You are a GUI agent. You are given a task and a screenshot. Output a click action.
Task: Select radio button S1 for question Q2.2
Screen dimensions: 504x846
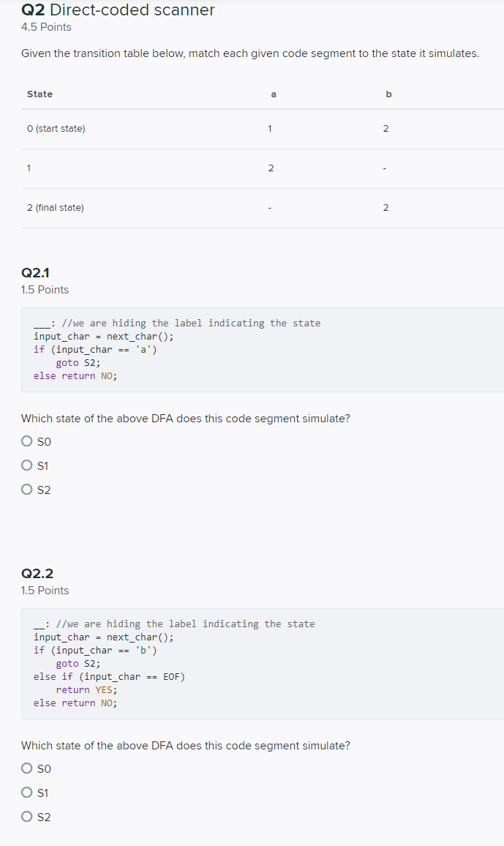pyautogui.click(x=26, y=792)
